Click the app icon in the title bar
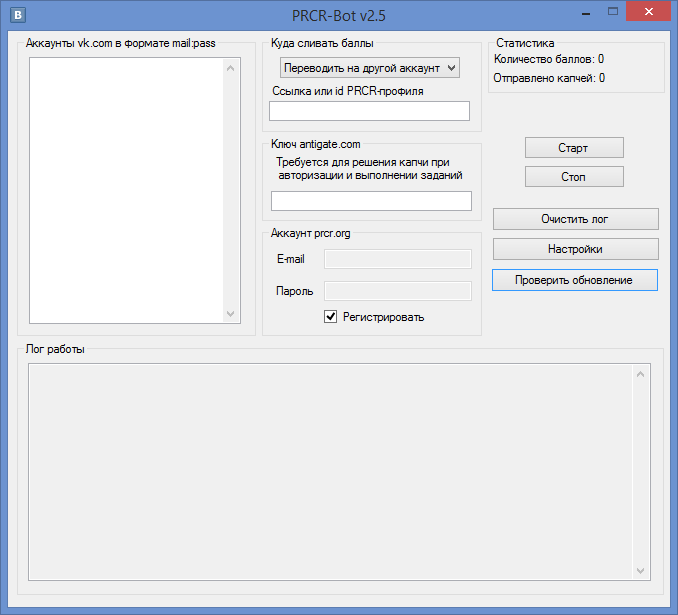The width and height of the screenshot is (678, 615). pyautogui.click(x=18, y=15)
